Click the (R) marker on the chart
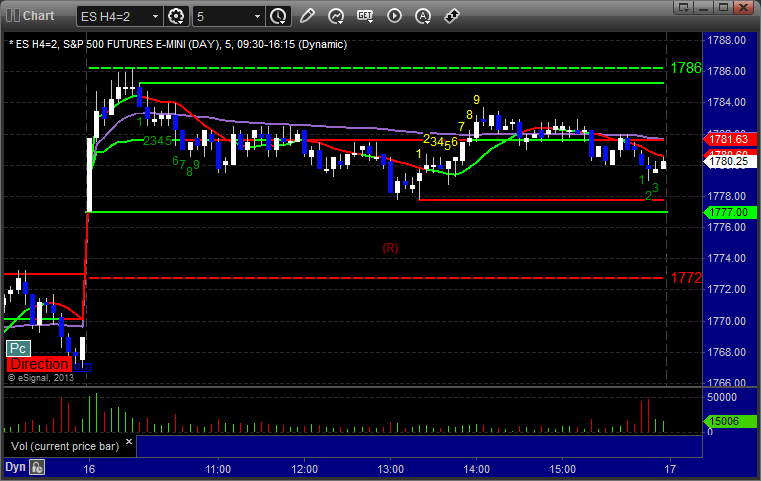This screenshot has height=481, width=761. tap(390, 248)
